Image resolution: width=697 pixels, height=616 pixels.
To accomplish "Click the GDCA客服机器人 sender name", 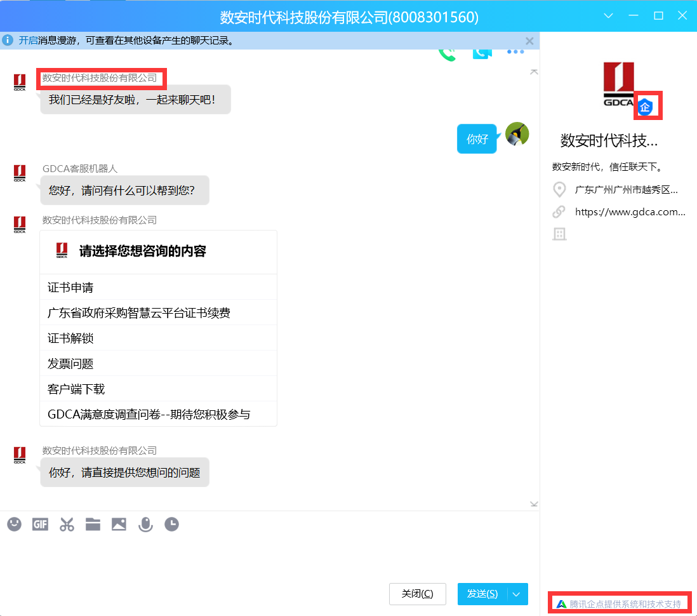I will [x=80, y=168].
